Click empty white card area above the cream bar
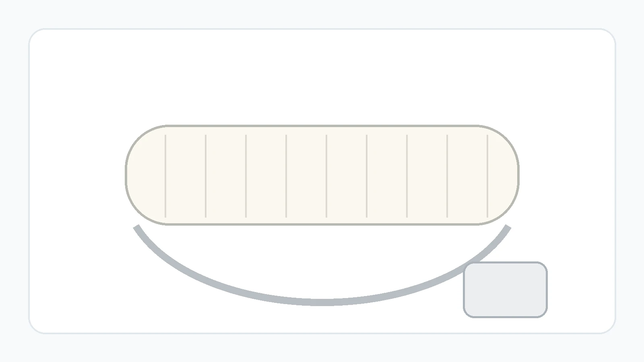 322,76
